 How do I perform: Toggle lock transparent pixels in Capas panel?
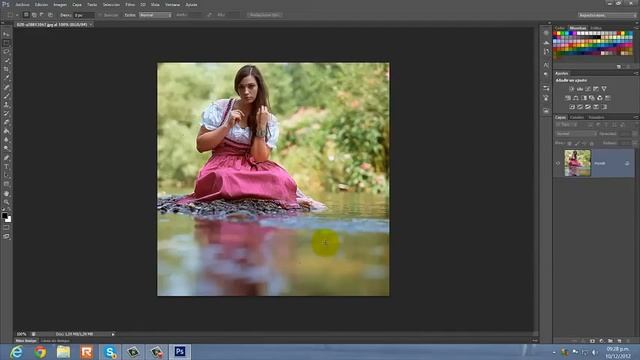(x=570, y=143)
